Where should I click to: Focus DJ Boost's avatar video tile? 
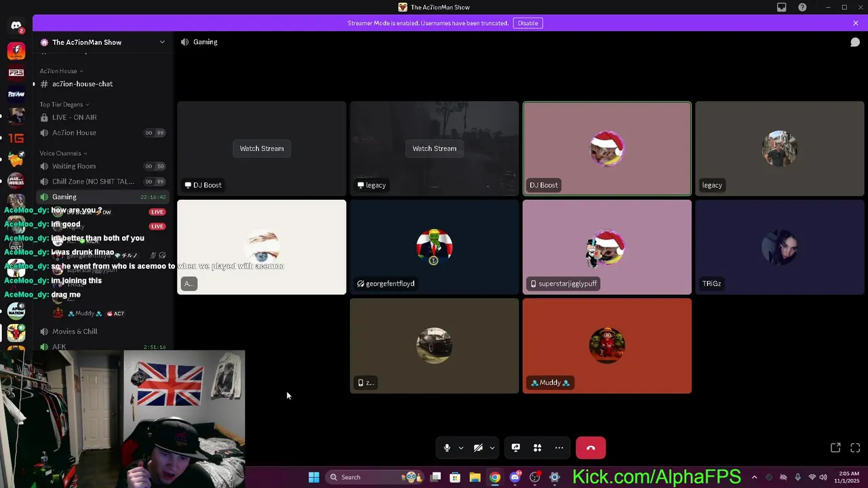click(x=607, y=148)
